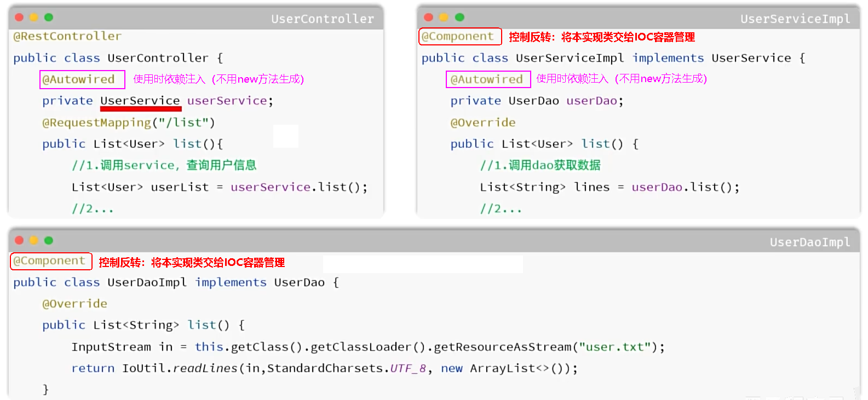Click the UserServiceImpl window title

[795, 19]
